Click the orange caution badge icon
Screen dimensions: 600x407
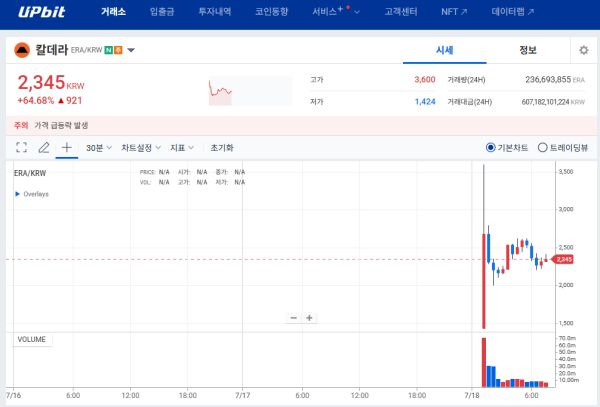pyautogui.click(x=118, y=50)
